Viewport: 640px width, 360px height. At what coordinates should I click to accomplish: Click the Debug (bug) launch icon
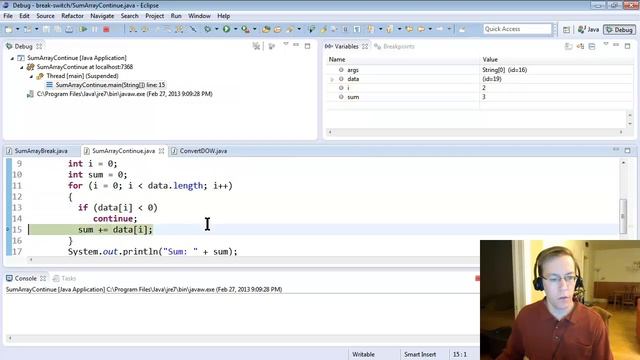(207, 29)
